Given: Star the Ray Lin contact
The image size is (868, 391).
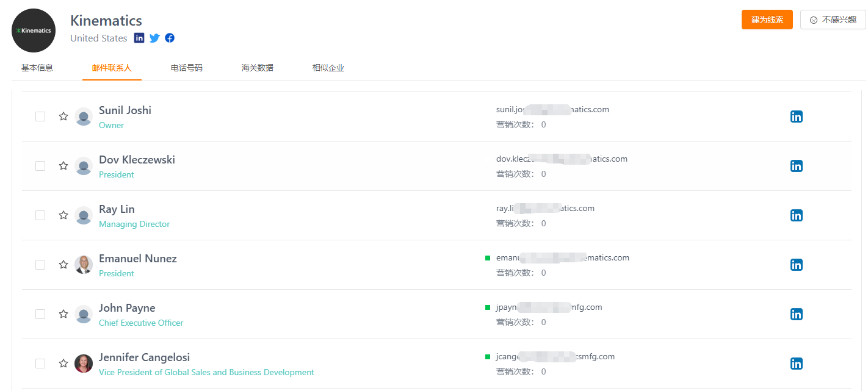Looking at the screenshot, I should point(63,215).
